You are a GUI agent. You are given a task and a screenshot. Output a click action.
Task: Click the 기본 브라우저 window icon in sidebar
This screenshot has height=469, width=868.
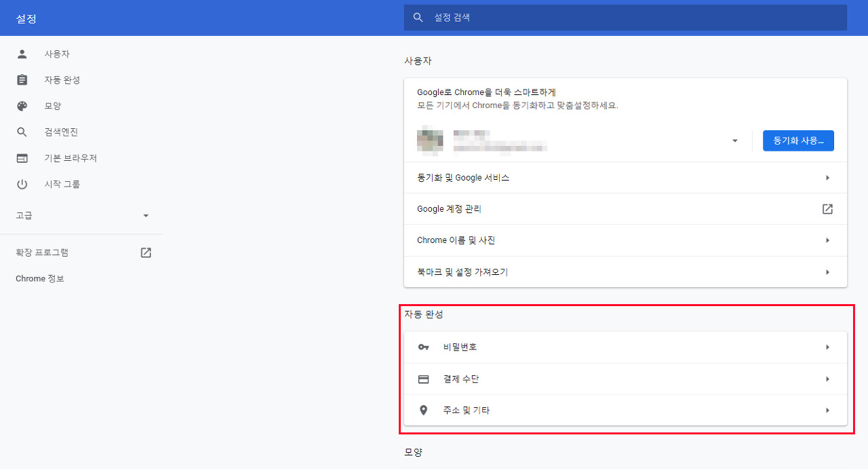click(x=22, y=158)
